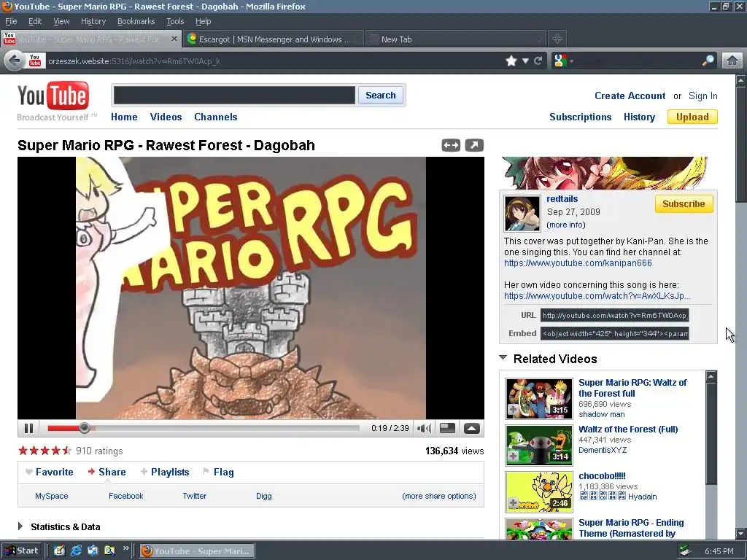The height and width of the screenshot is (560, 747).
Task: Rate the video with the star rating
Action: point(44,451)
